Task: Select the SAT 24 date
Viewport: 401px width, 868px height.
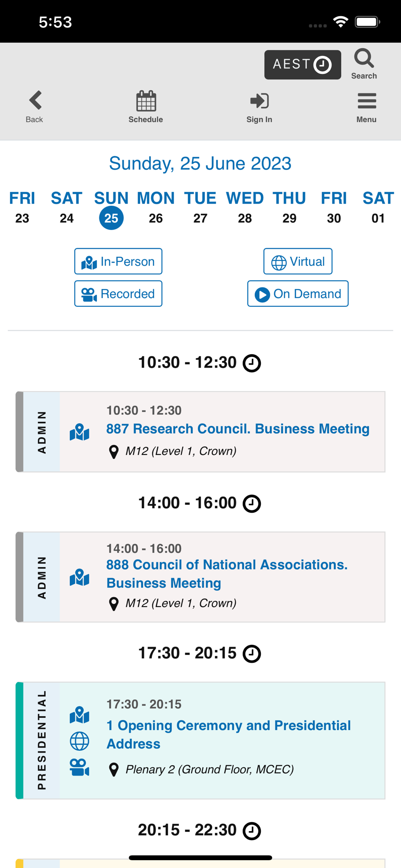Action: pyautogui.click(x=66, y=207)
